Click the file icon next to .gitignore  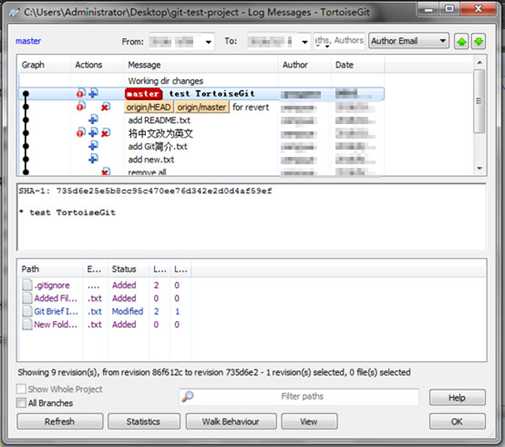point(27,285)
